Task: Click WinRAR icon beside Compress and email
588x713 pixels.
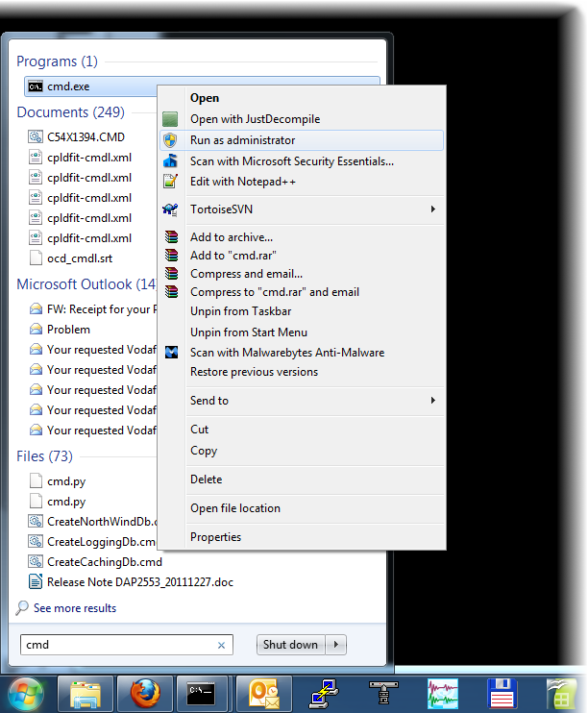Action: pos(171,273)
